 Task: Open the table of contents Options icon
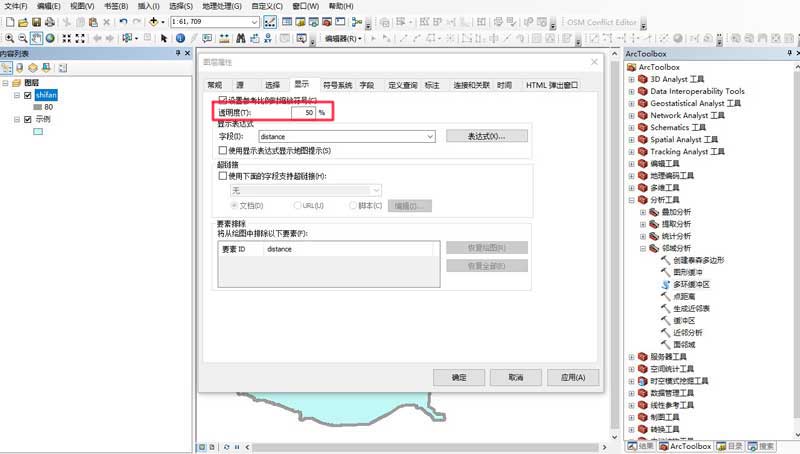point(63,68)
